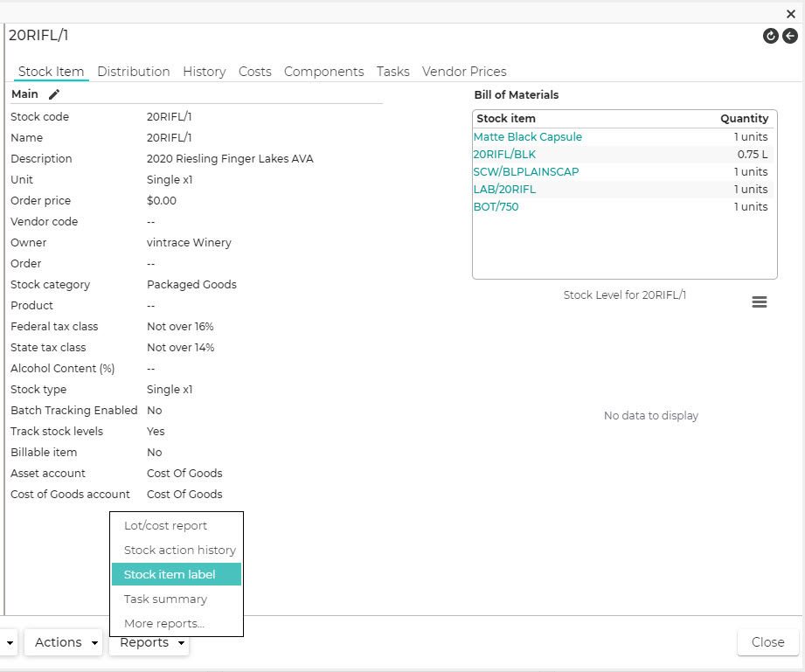The width and height of the screenshot is (805, 672).
Task: Expand the Actions dropdown button
Action: pos(64,642)
